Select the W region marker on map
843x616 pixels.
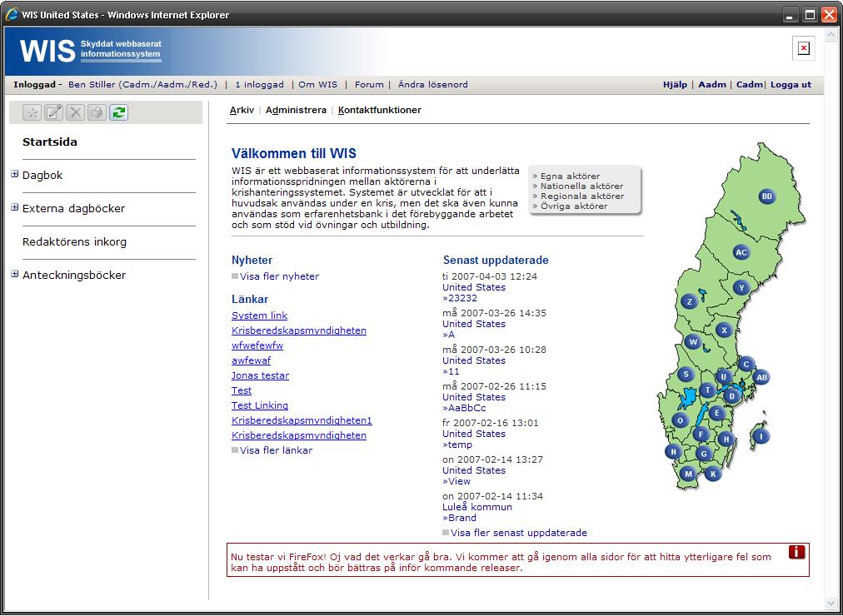pos(693,342)
